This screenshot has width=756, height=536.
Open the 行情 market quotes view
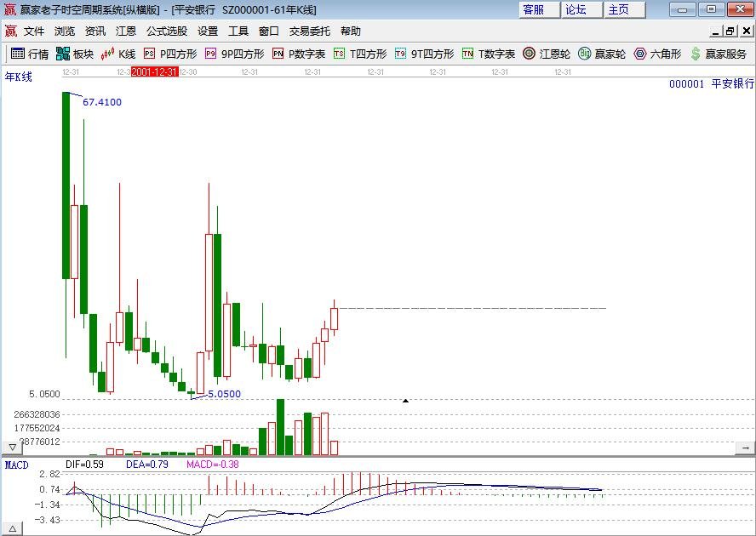(30, 54)
